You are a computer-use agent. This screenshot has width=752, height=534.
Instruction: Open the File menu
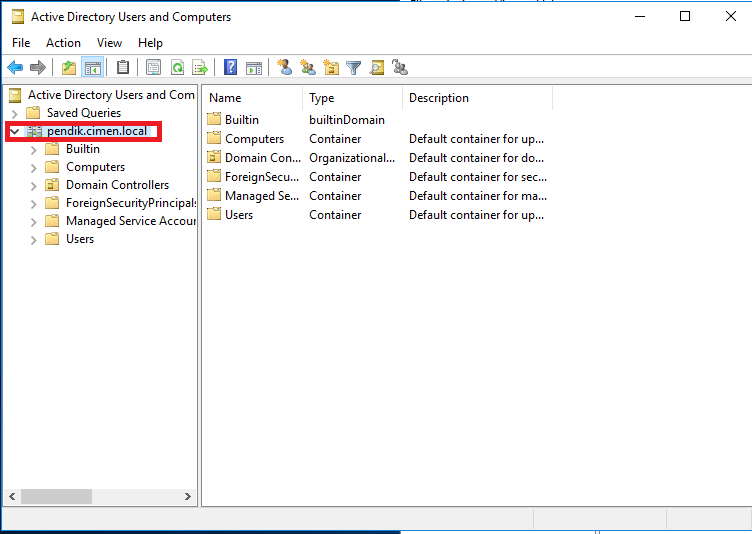click(21, 43)
